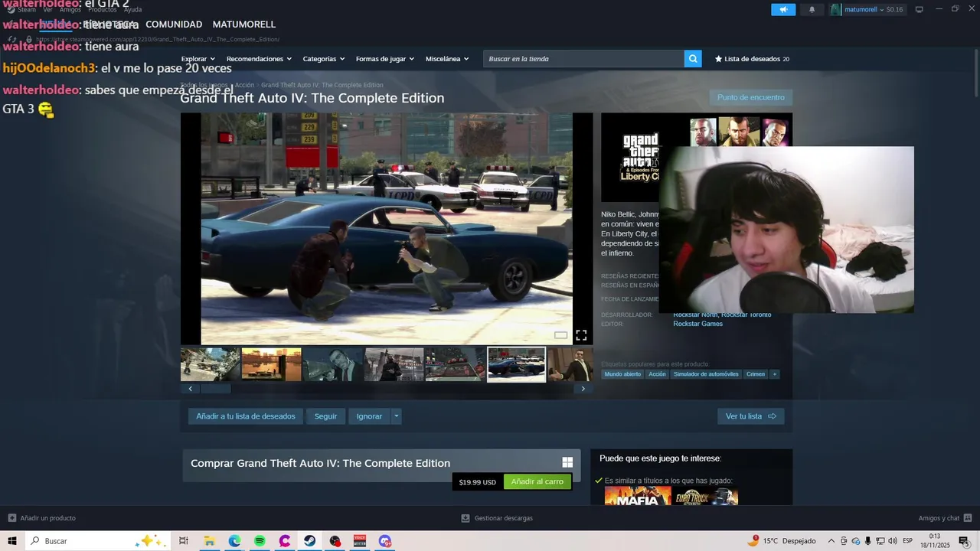The height and width of the screenshot is (551, 980).
Task: Click the search magnifier button in the store
Action: point(693,59)
